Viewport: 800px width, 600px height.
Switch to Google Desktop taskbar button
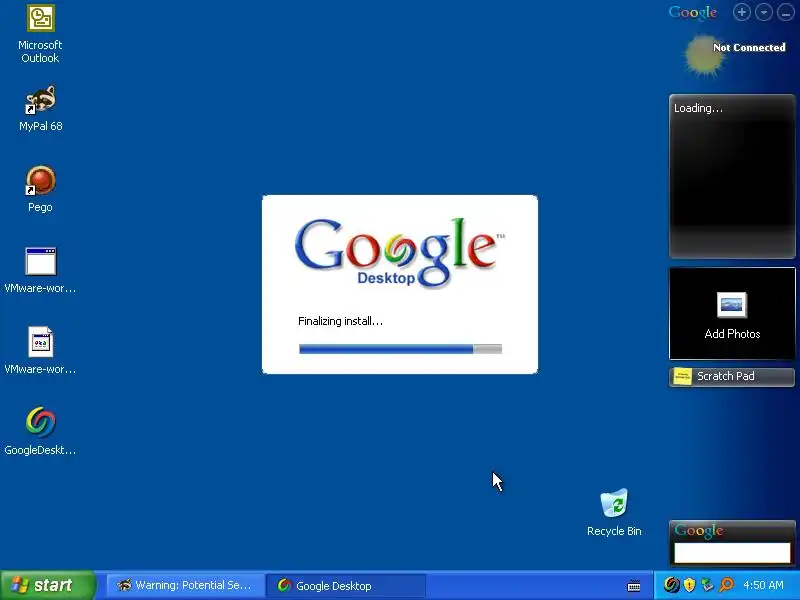coord(346,586)
